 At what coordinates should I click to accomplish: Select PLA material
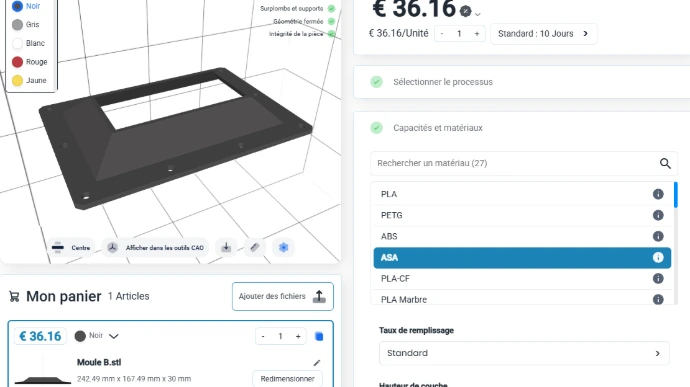point(522,194)
